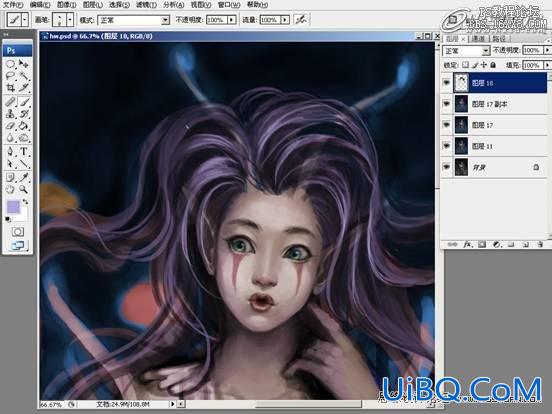Viewport: 552px width, 414px height.
Task: Open status bar info arrow menu
Action: pyautogui.click(x=172, y=404)
